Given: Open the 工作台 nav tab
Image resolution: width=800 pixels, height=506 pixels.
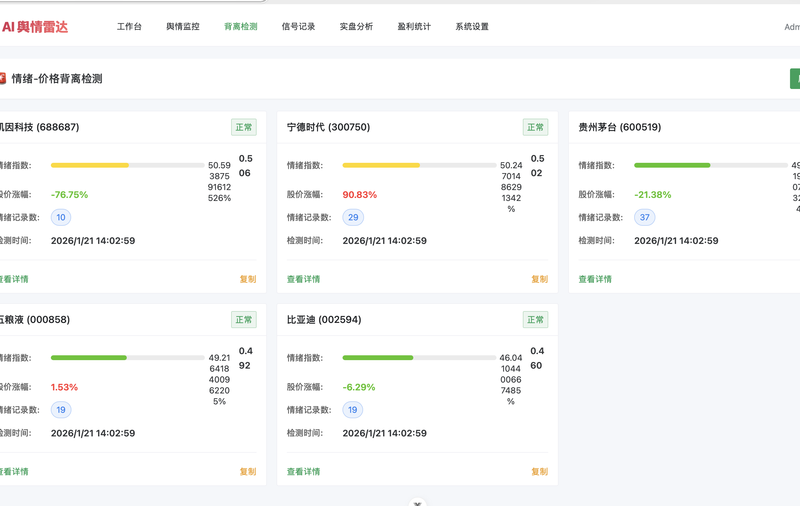Looking at the screenshot, I should point(129,27).
